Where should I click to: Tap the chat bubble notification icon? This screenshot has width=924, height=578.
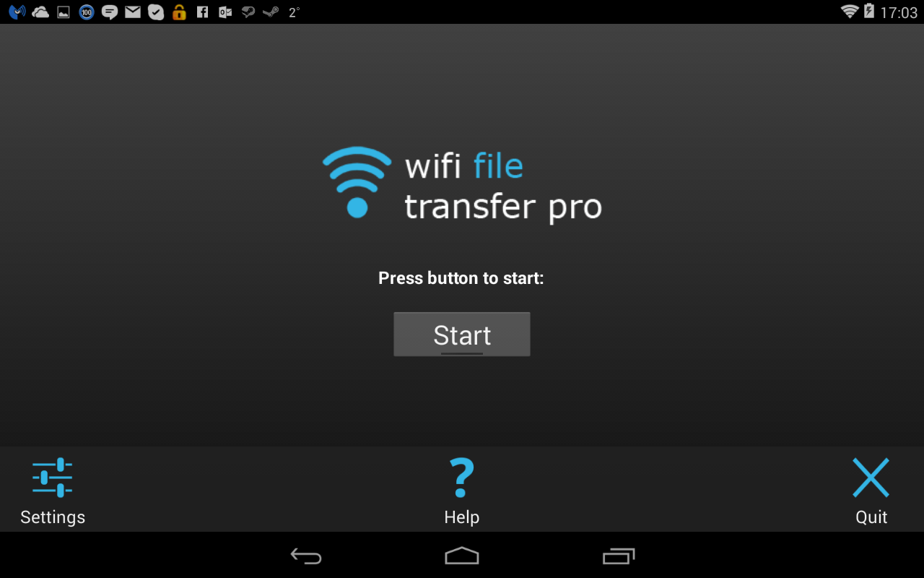(x=110, y=12)
